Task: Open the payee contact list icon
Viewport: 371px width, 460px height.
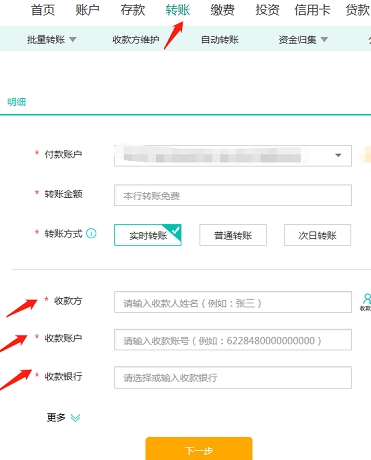Action: tap(366, 302)
